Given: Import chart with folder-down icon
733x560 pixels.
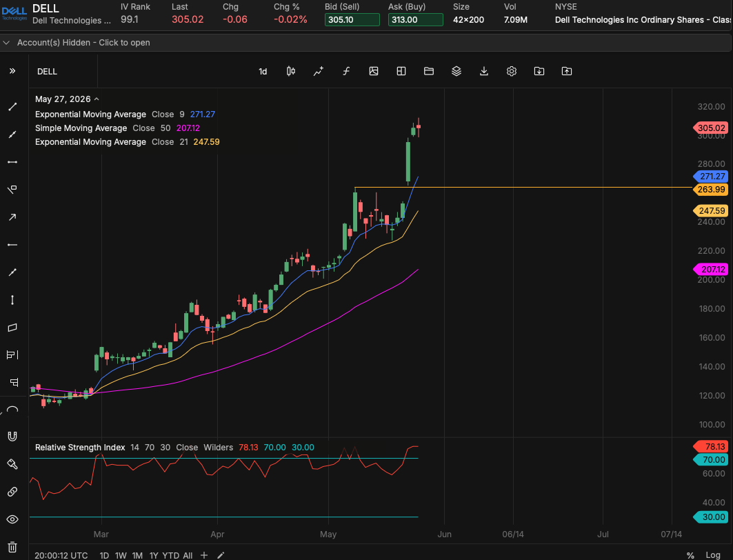Looking at the screenshot, I should click(539, 71).
